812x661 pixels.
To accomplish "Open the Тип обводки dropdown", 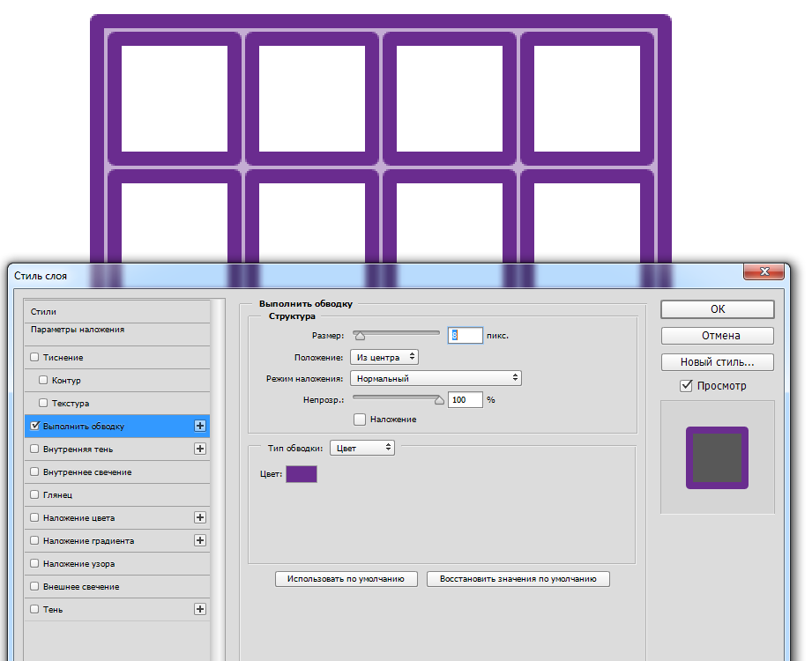I will (362, 448).
